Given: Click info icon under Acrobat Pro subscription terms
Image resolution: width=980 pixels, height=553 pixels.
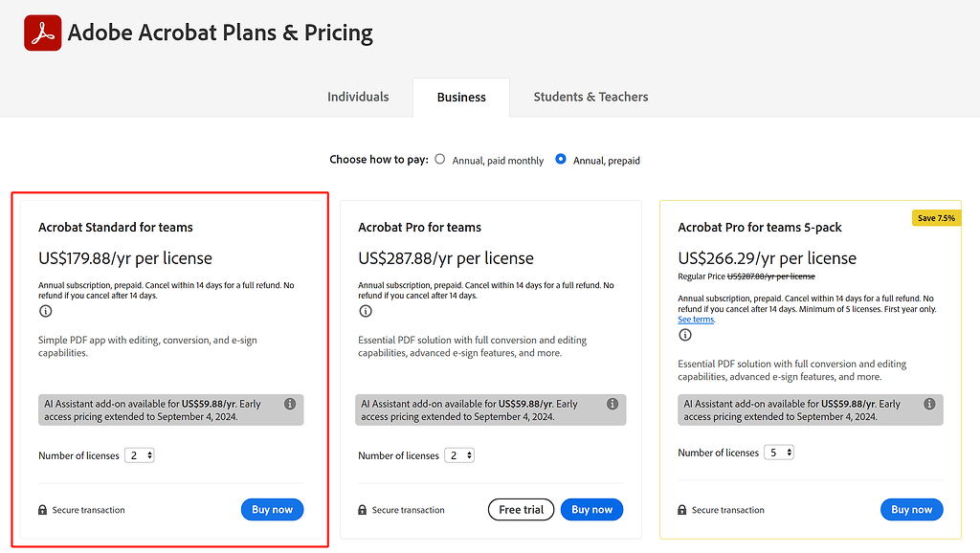Looking at the screenshot, I should click(365, 311).
